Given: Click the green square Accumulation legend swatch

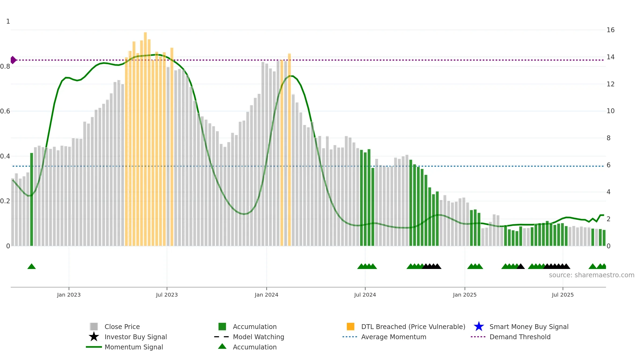Looking at the screenshot, I should [222, 326].
